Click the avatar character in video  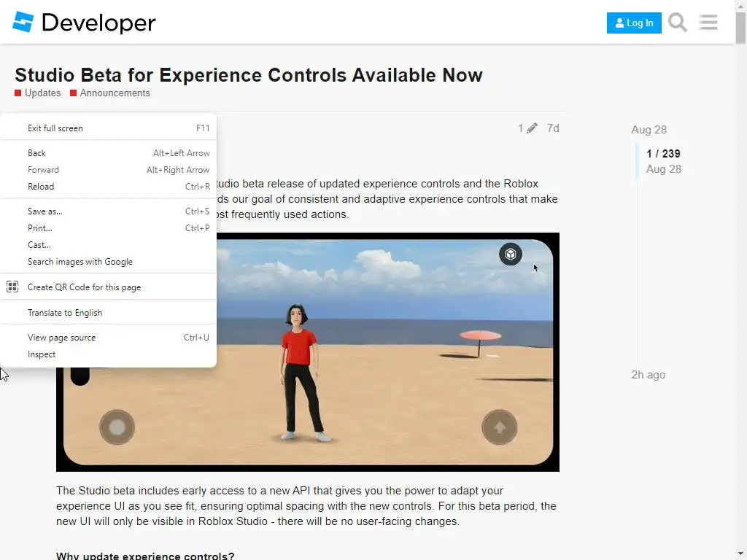303,372
